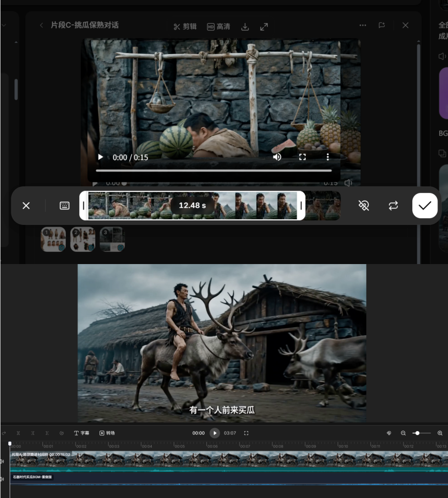Go back using the arrow before 片段C
Screen dimensions: 448x498
tap(41, 25)
